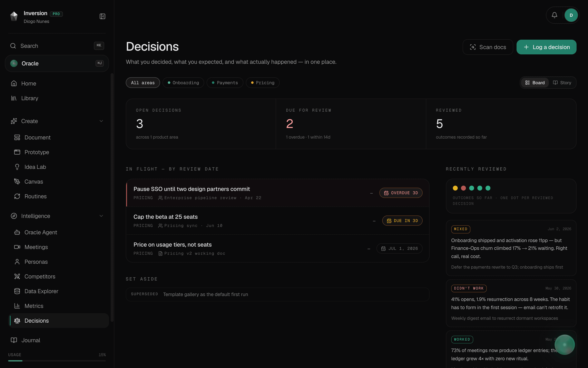588x368 pixels.
Task: Click the Reviewed stat card
Action: [x=501, y=124]
